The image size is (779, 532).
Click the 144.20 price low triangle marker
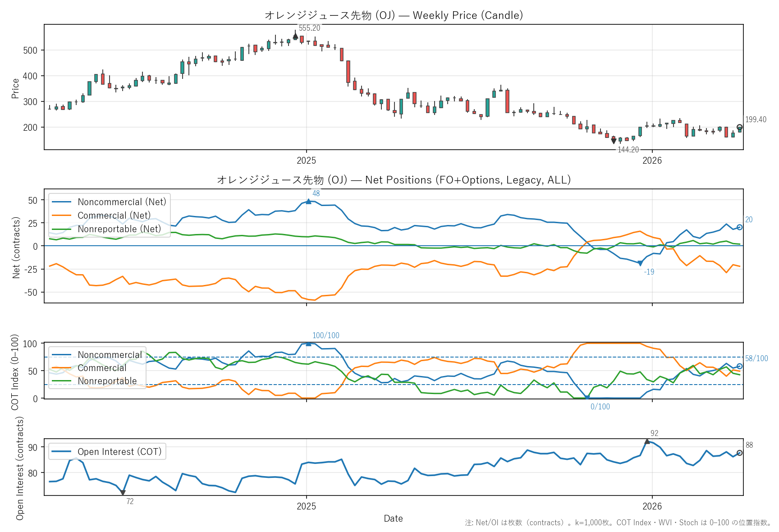tap(614, 141)
